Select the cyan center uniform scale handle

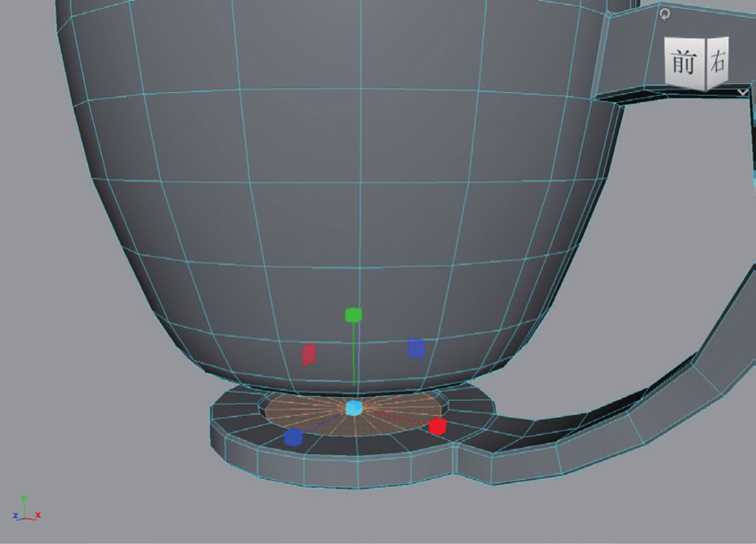pyautogui.click(x=353, y=408)
